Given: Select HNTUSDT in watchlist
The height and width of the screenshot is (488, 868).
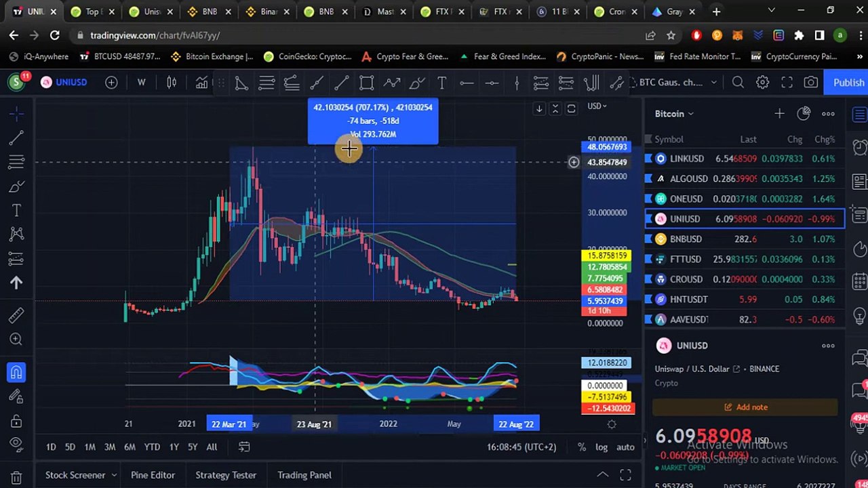Looking at the screenshot, I should coord(744,299).
